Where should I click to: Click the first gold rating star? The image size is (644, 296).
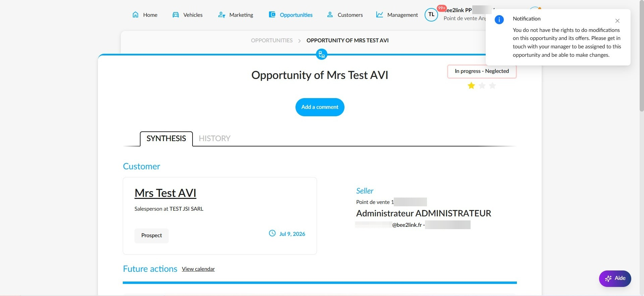pyautogui.click(x=471, y=86)
